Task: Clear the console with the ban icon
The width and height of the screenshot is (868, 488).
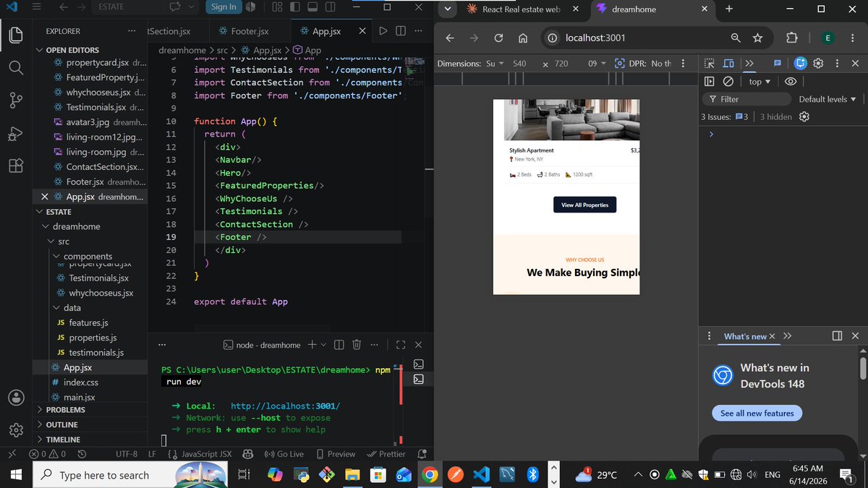Action: point(728,82)
